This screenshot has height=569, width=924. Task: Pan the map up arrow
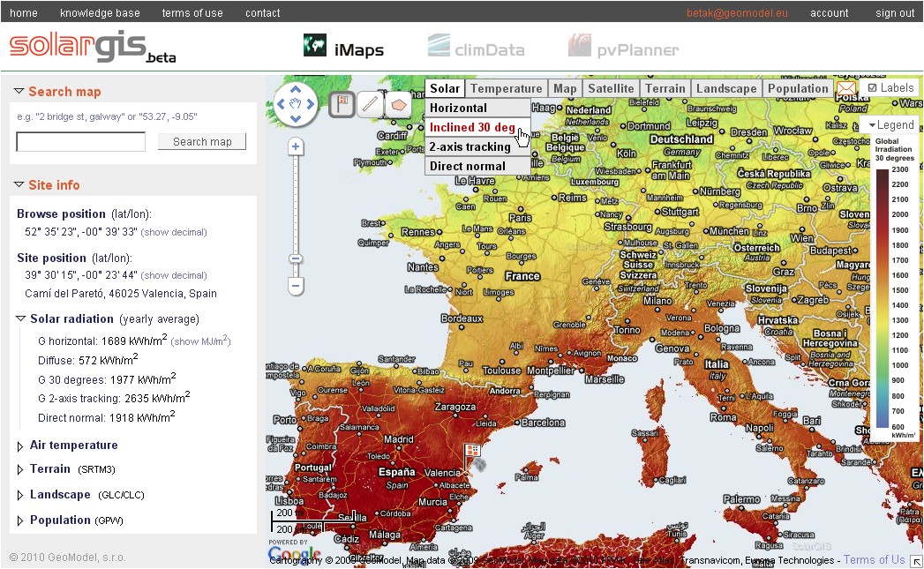(x=296, y=89)
